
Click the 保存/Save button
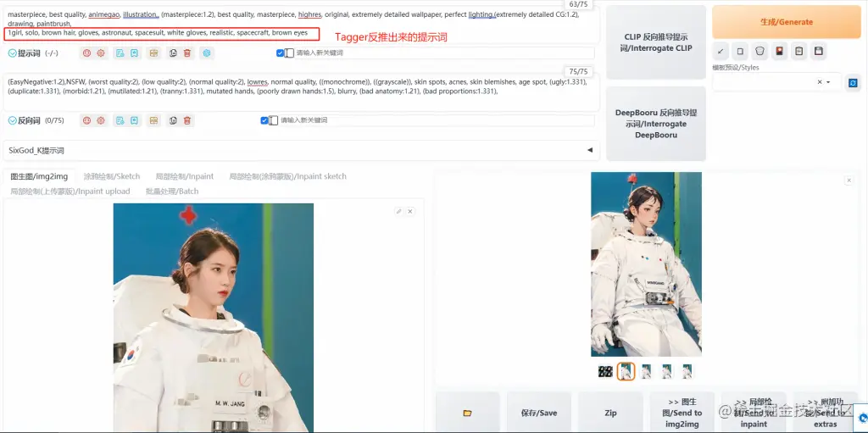(x=539, y=413)
